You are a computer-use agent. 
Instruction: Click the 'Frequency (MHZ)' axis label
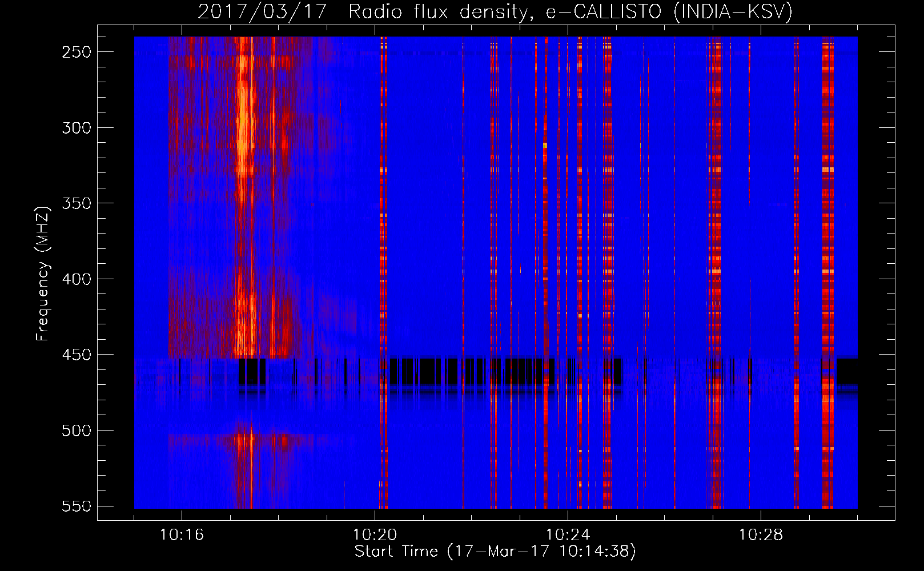point(43,274)
